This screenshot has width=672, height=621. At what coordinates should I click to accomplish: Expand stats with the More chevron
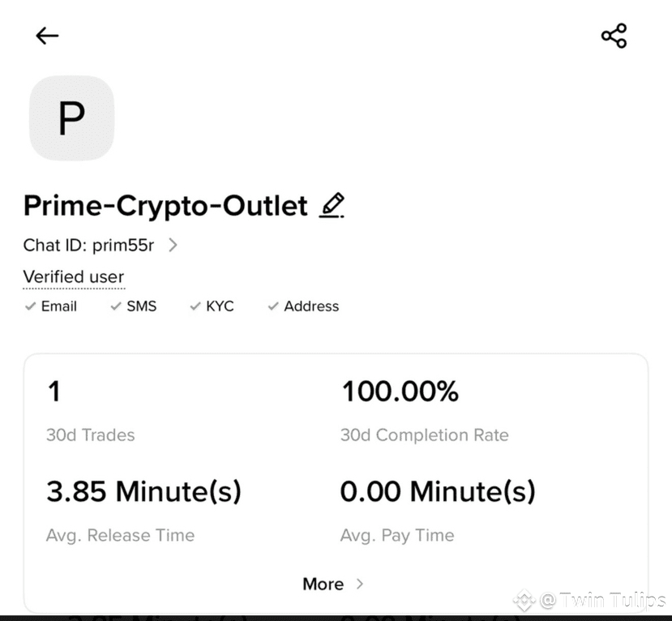(360, 584)
